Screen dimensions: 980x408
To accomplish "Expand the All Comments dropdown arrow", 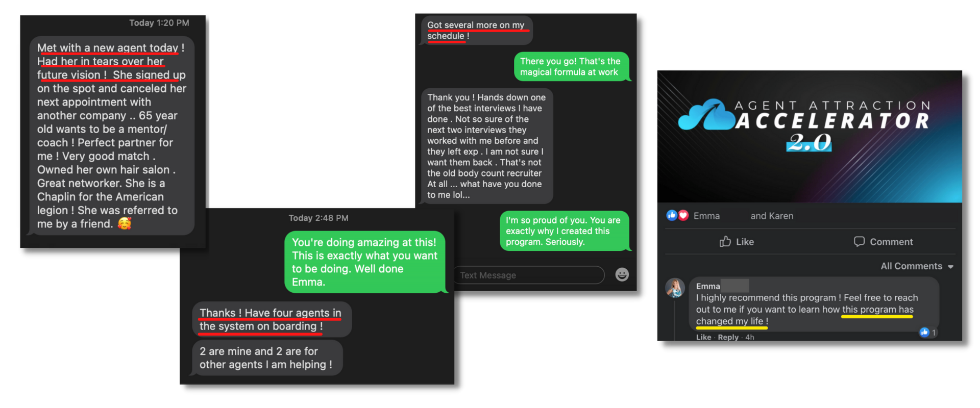I will tap(950, 267).
